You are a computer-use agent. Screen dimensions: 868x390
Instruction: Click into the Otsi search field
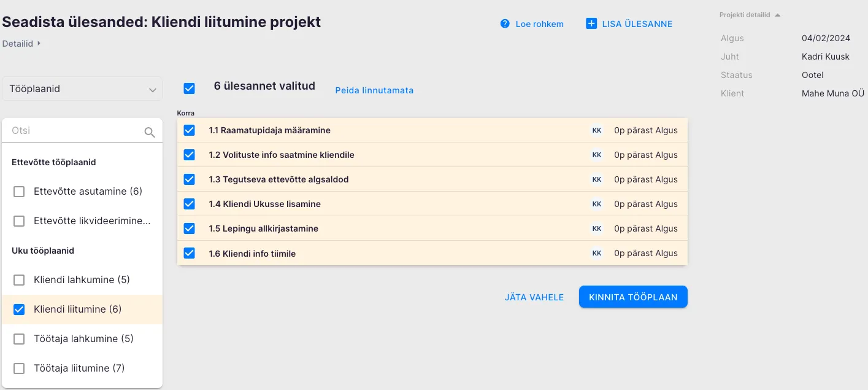pyautogui.click(x=74, y=131)
